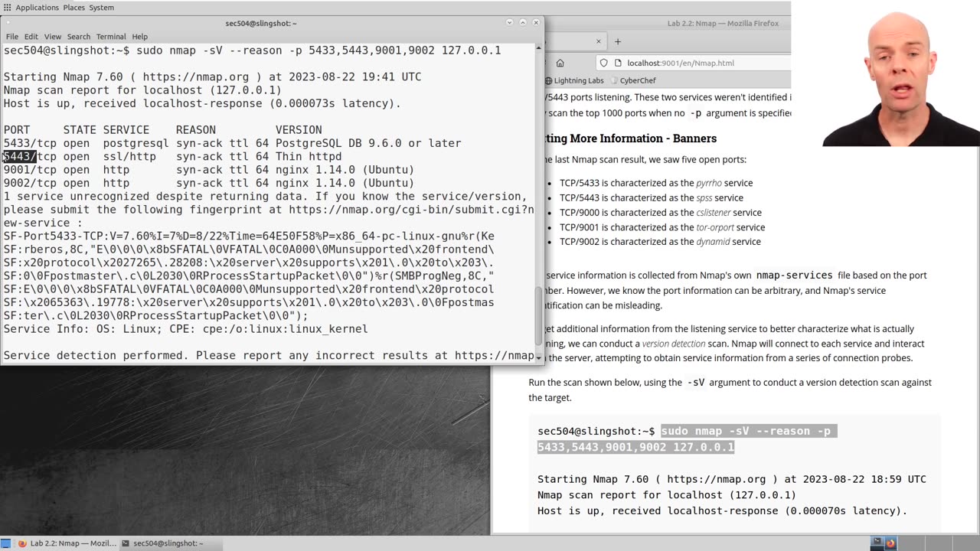Open the terminal Search menu
The width and height of the screenshot is (980, 551).
pyautogui.click(x=79, y=37)
